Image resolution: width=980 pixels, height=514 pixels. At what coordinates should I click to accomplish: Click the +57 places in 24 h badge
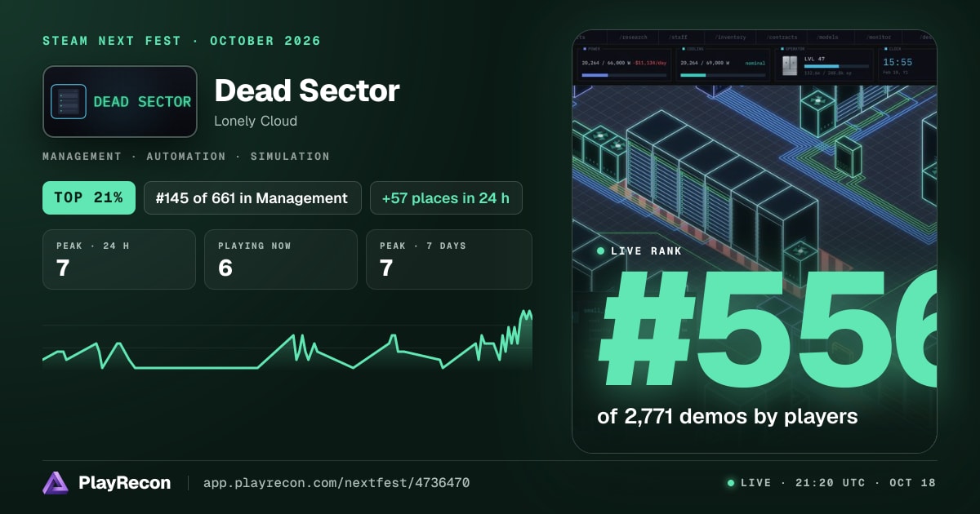pos(446,197)
